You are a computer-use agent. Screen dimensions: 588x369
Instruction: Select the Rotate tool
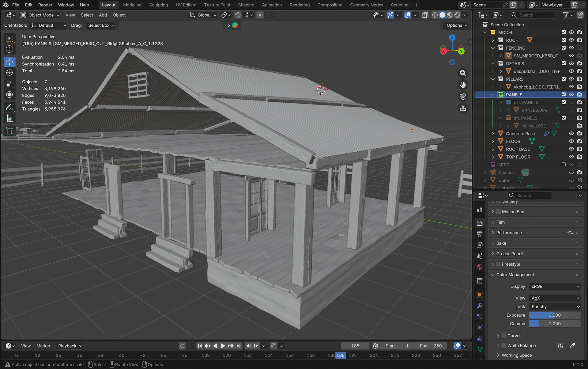[x=9, y=73]
